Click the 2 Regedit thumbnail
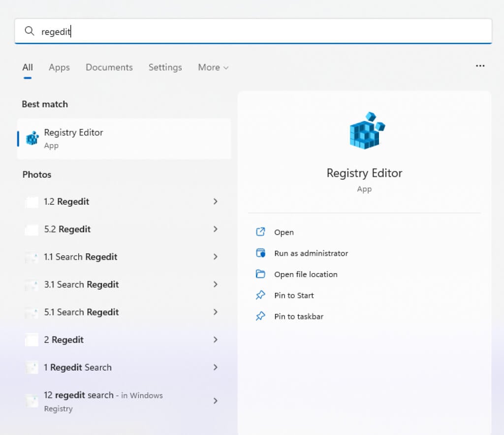This screenshot has width=504, height=435. (x=31, y=340)
